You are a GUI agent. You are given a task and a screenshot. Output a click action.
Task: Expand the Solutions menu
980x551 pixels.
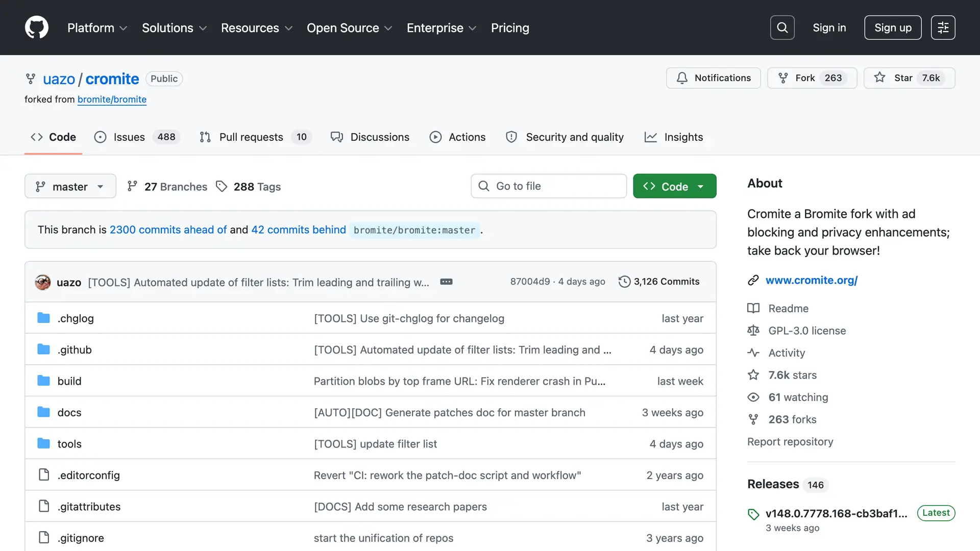click(x=175, y=28)
